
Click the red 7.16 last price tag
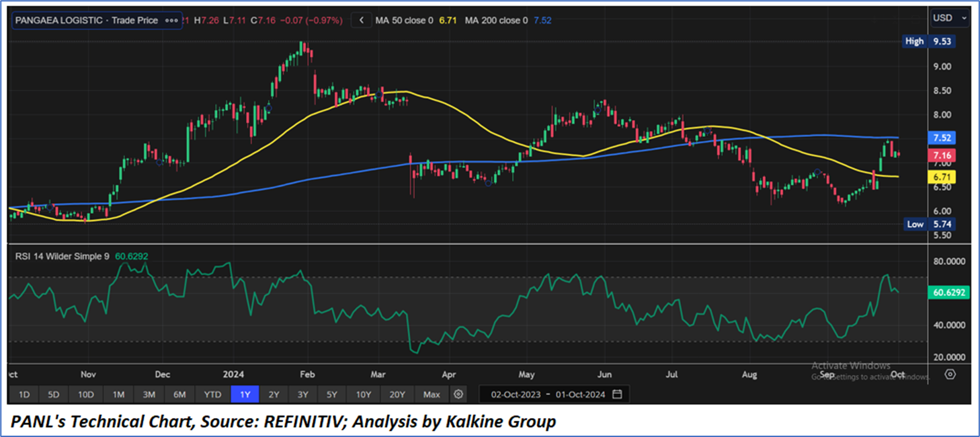click(x=941, y=156)
